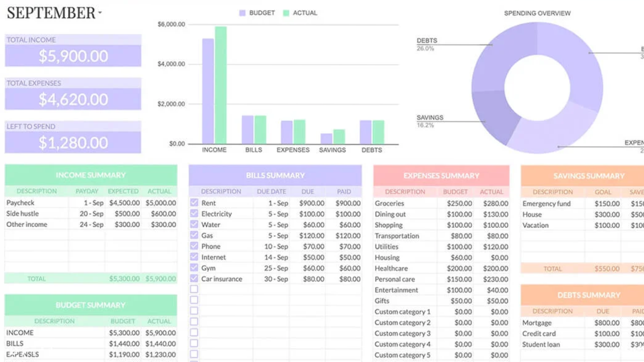The height and width of the screenshot is (362, 644).
Task: Select the Groceries expense cell
Action: 405,203
